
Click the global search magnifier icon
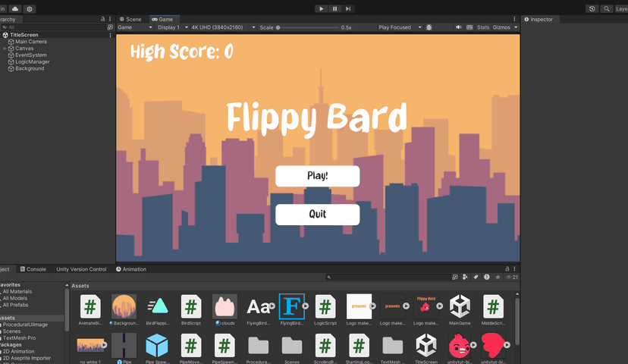(x=607, y=8)
